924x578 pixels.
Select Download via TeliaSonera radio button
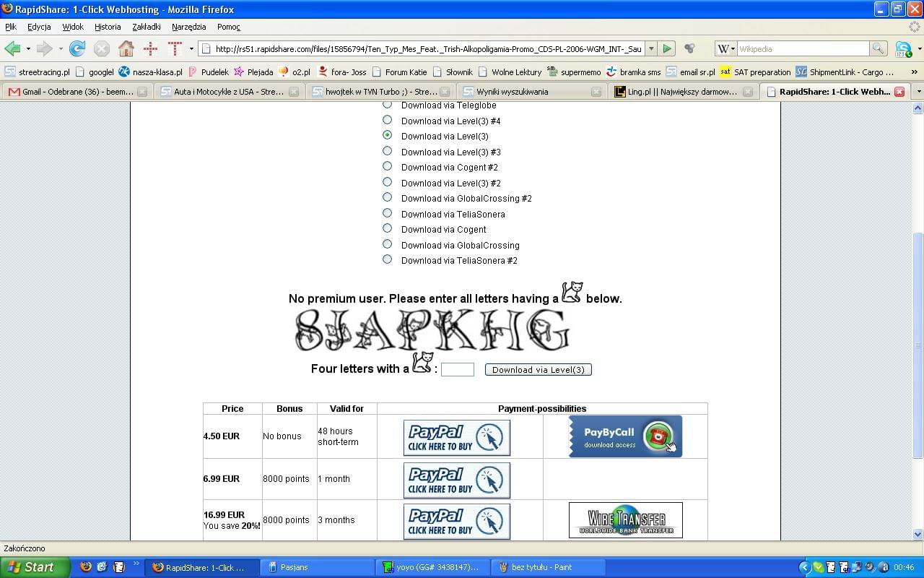(x=388, y=213)
